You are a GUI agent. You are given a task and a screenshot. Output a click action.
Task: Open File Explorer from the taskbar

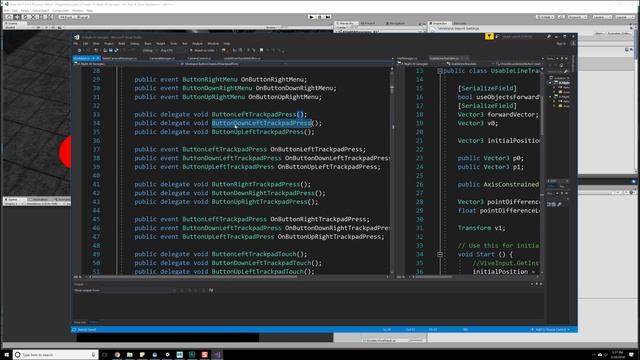coord(130,355)
